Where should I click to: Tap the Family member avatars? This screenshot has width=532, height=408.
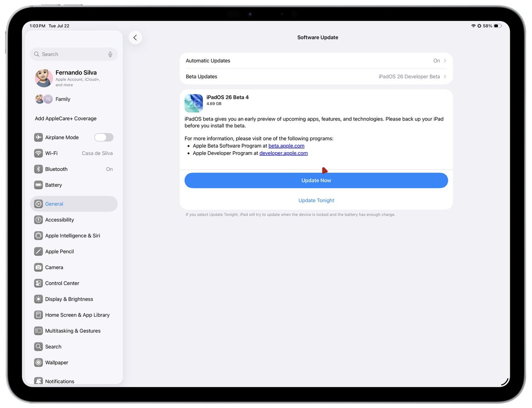pos(44,99)
